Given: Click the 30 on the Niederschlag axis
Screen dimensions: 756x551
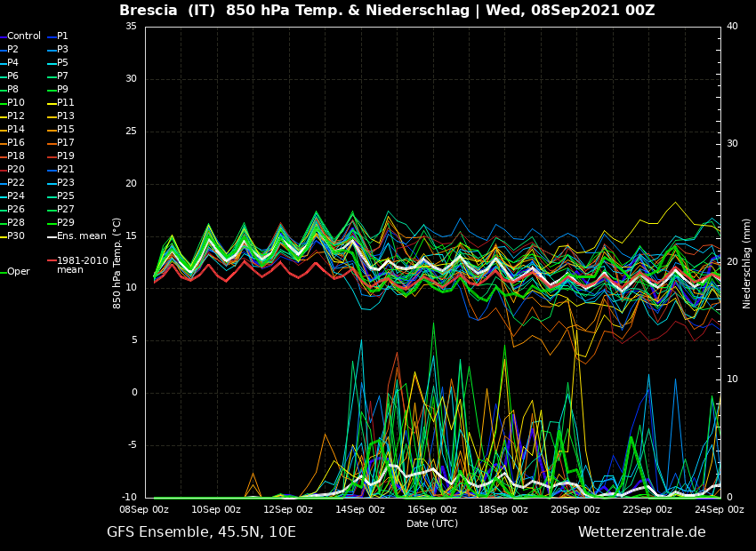Looking at the screenshot, I should pyautogui.click(x=732, y=144).
